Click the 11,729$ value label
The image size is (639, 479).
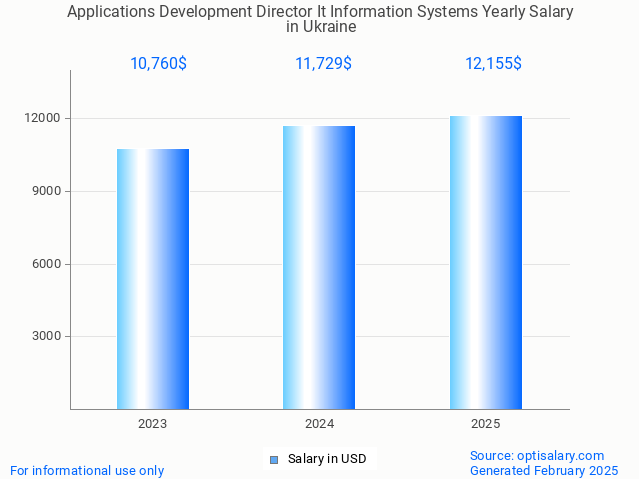[324, 64]
